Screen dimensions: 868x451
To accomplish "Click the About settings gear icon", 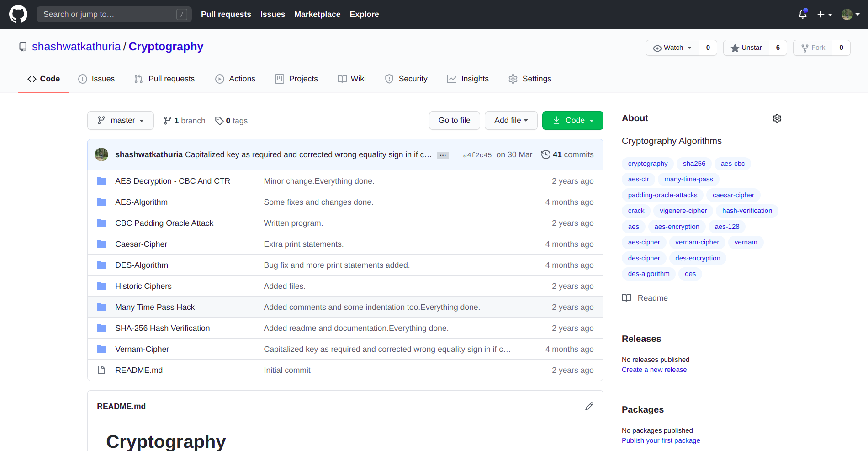I will click(x=777, y=118).
